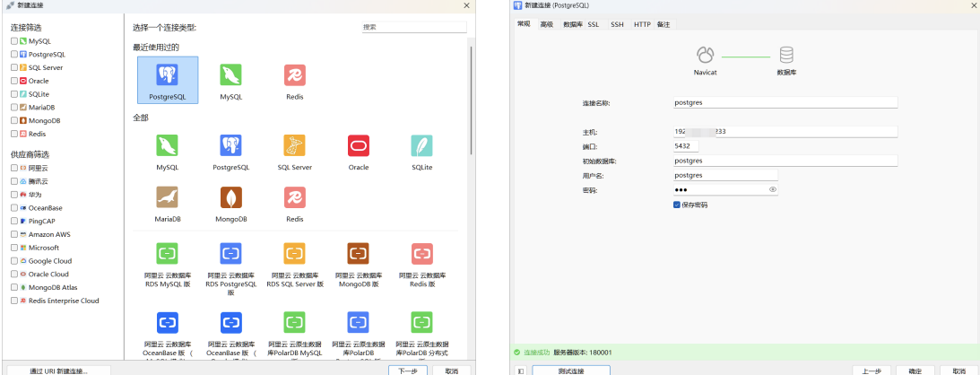Toggle the side panel icon beside 测试连接
Screen dimensions: 980x375
(521, 371)
